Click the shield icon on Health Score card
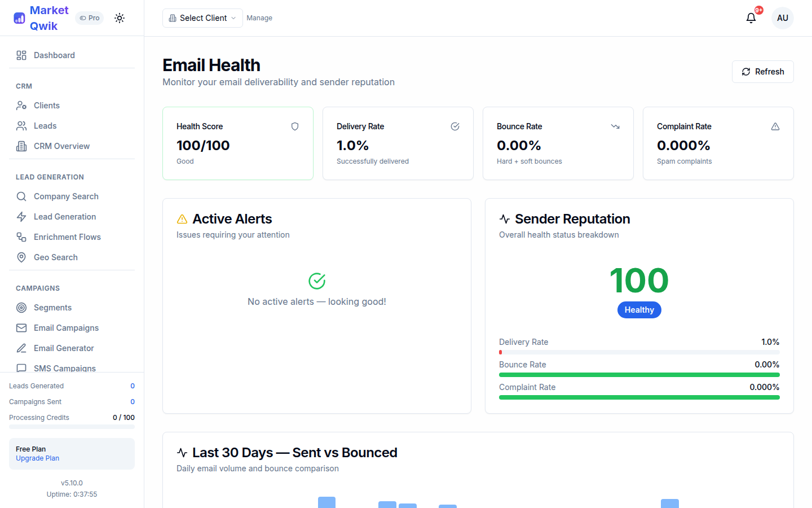 (x=295, y=126)
